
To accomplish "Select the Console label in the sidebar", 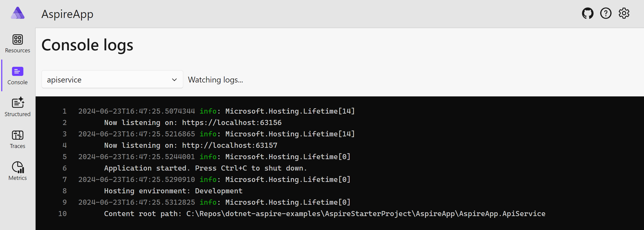I will [17, 82].
